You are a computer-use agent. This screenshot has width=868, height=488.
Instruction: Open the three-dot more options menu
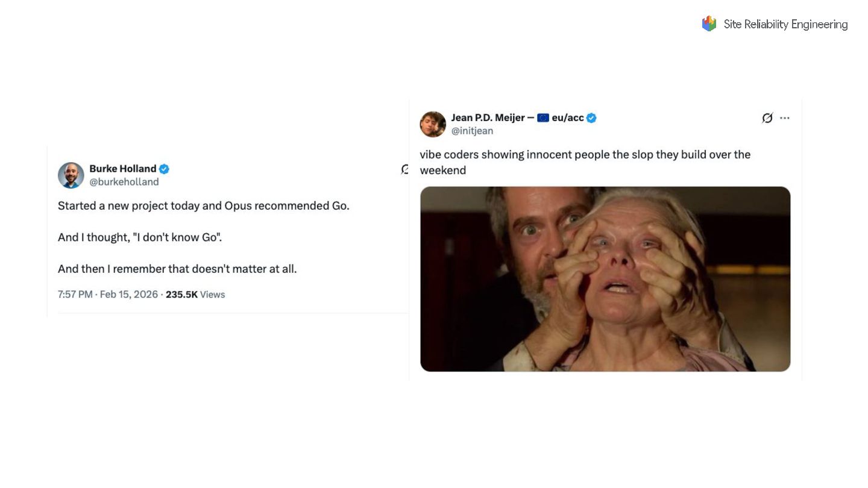pos(785,118)
